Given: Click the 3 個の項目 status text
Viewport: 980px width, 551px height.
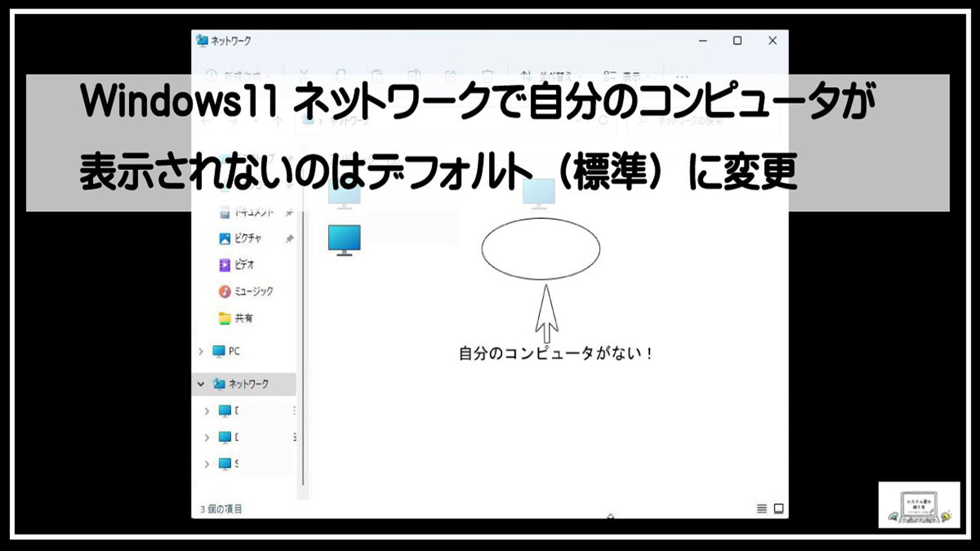Looking at the screenshot, I should [x=221, y=509].
